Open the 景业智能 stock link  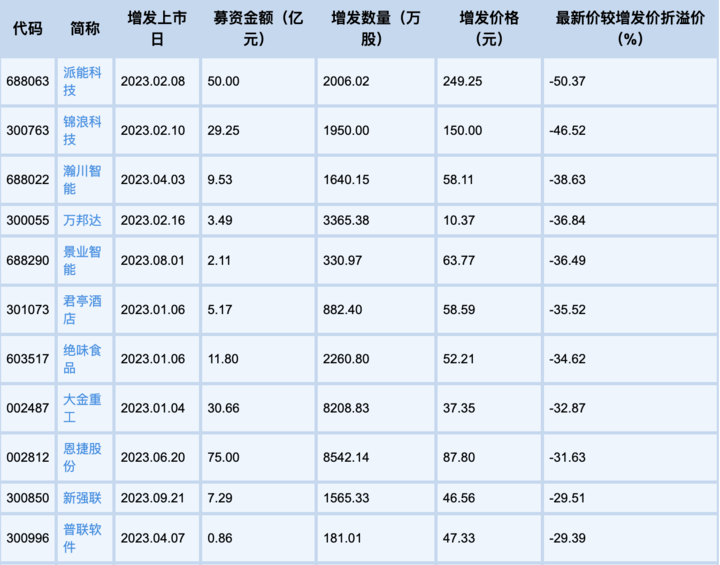click(82, 260)
